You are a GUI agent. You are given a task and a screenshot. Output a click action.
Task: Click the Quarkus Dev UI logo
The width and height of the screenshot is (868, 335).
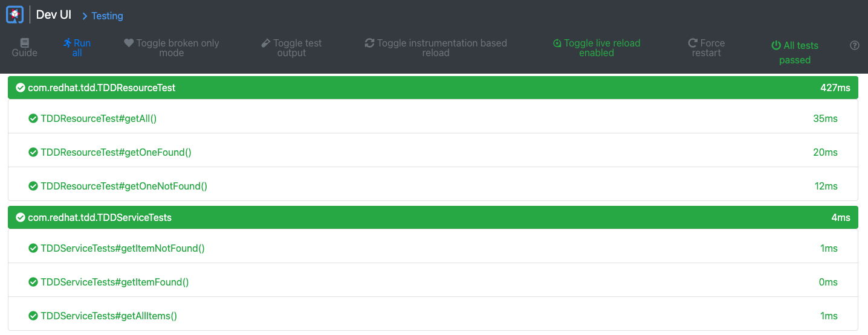point(15,14)
